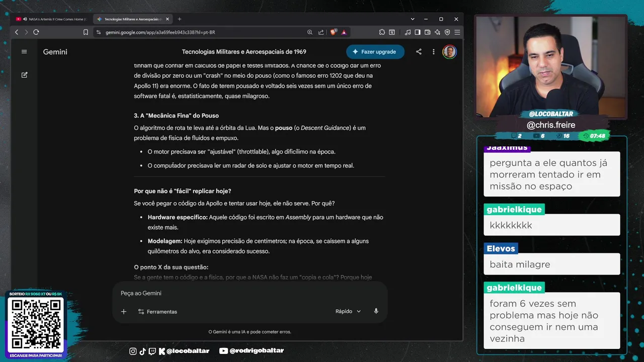Open the Google account avatar
644x362 pixels.
[449, 52]
